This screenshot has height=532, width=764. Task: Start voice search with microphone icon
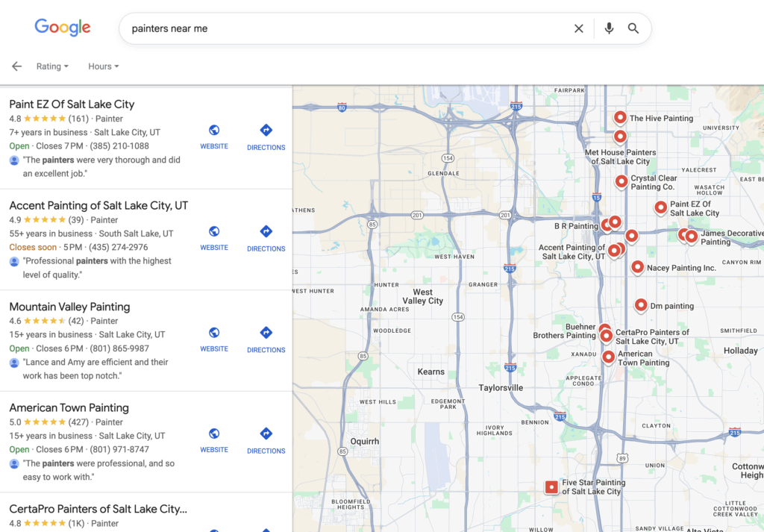(x=609, y=28)
